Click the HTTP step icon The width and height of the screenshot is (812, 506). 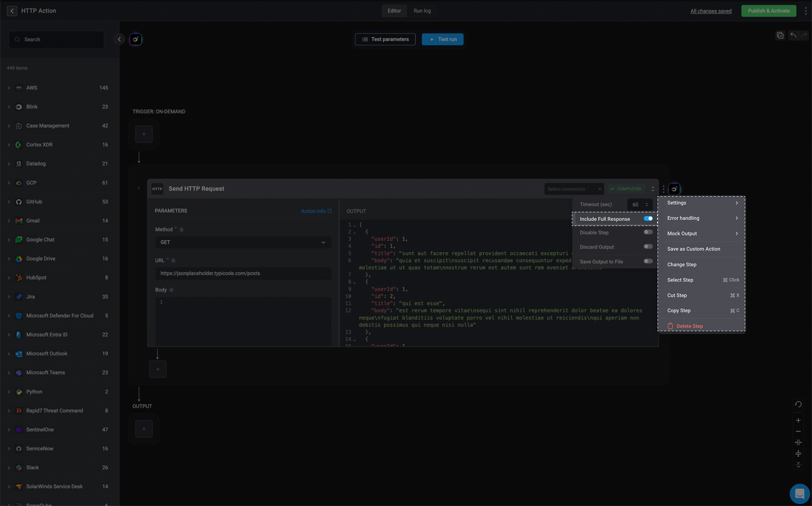[x=157, y=189]
